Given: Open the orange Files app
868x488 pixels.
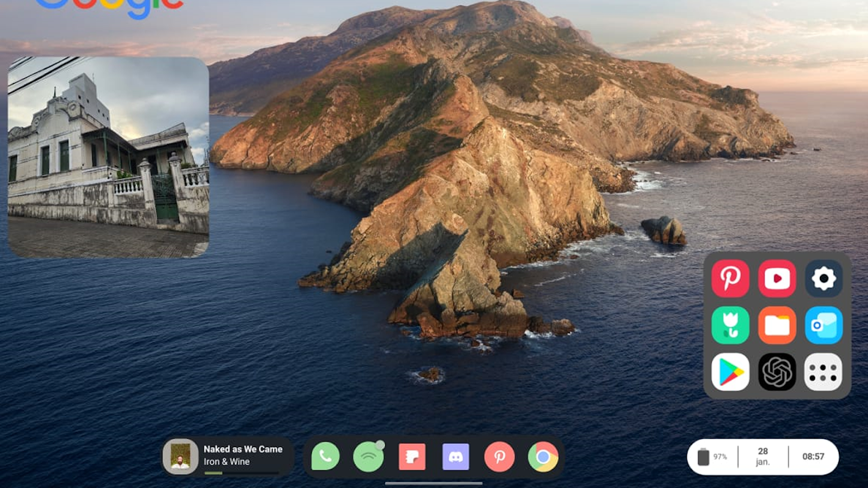Looking at the screenshot, I should pos(777,325).
